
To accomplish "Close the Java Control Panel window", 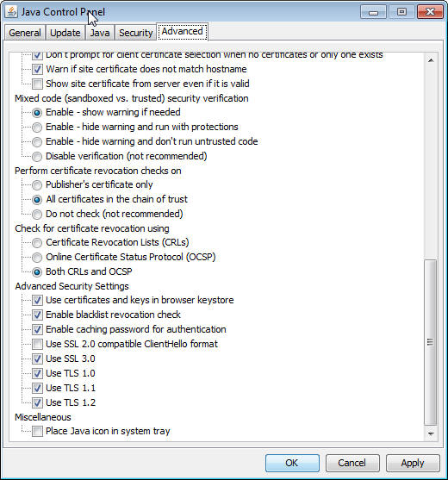I will [x=430, y=12].
